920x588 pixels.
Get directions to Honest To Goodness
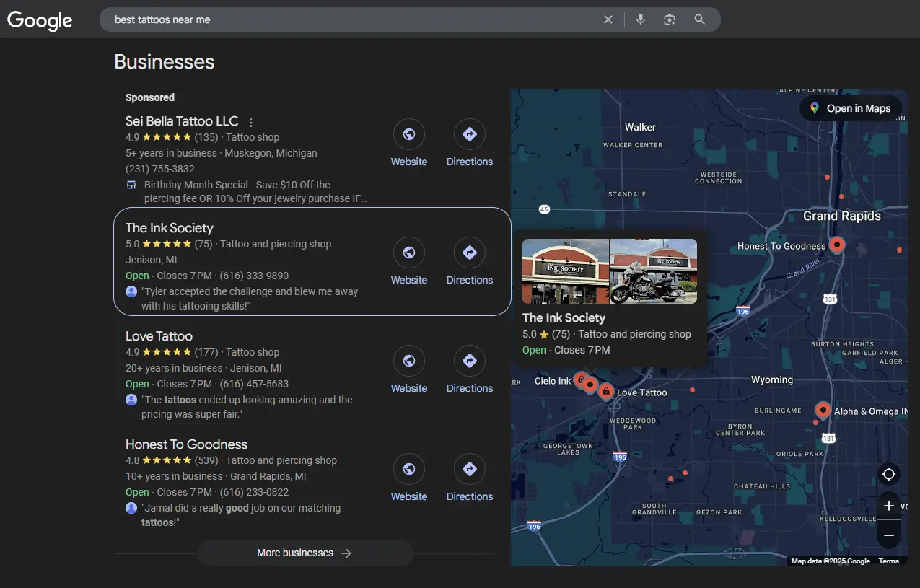tap(469, 470)
